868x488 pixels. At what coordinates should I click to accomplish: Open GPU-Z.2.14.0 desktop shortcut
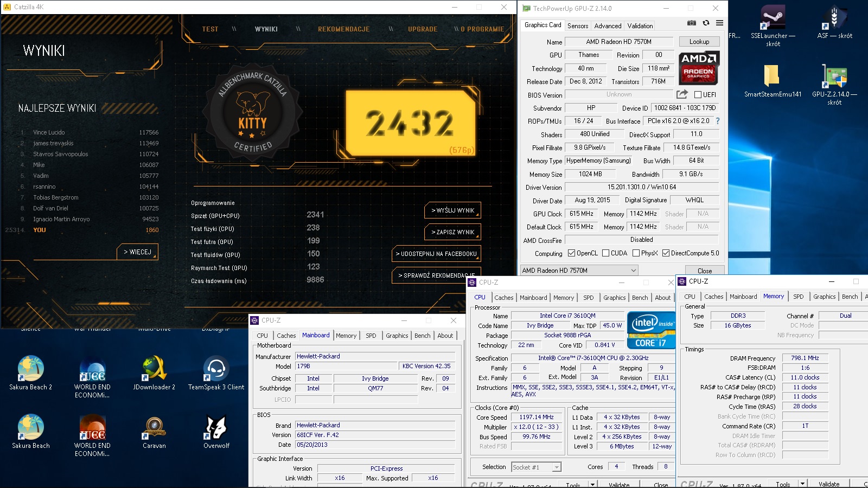click(x=834, y=85)
